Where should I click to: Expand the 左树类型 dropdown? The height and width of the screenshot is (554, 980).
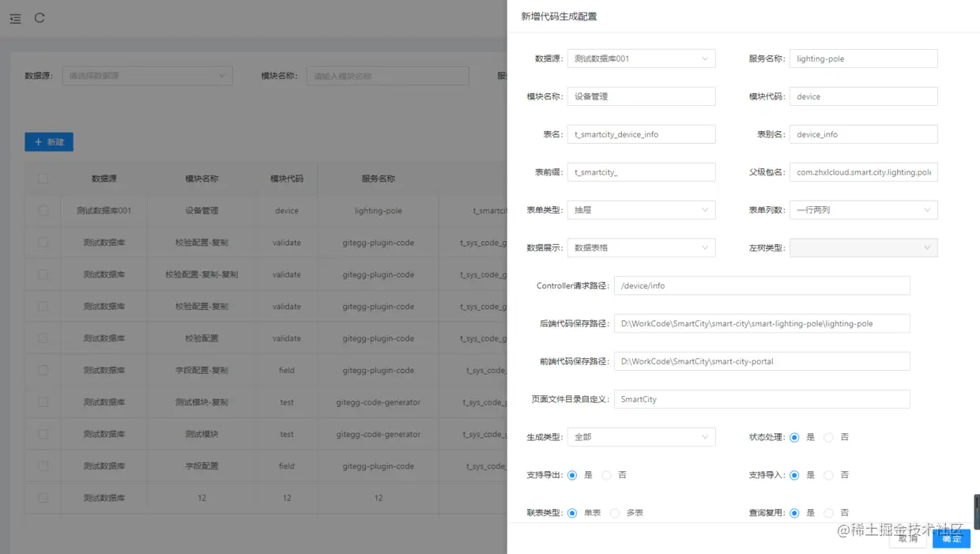point(863,247)
